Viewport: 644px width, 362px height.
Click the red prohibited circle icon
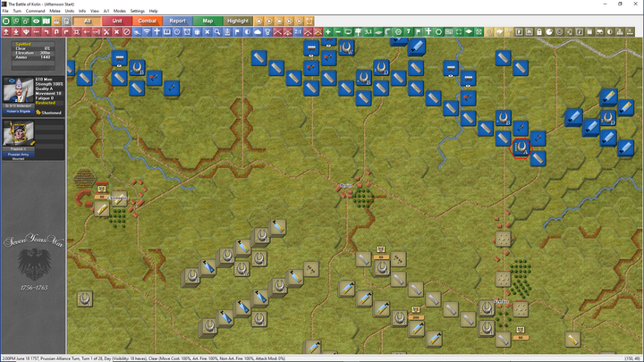(x=126, y=31)
